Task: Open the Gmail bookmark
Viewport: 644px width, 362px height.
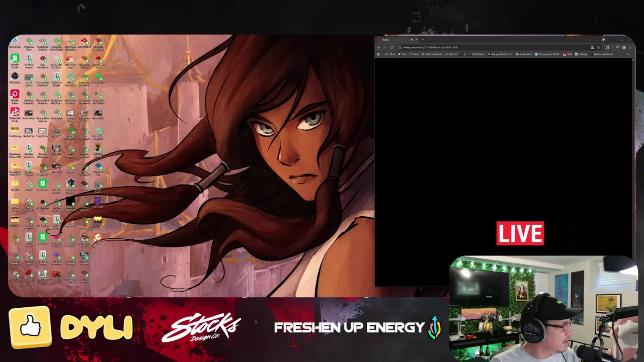Action: coord(414,54)
